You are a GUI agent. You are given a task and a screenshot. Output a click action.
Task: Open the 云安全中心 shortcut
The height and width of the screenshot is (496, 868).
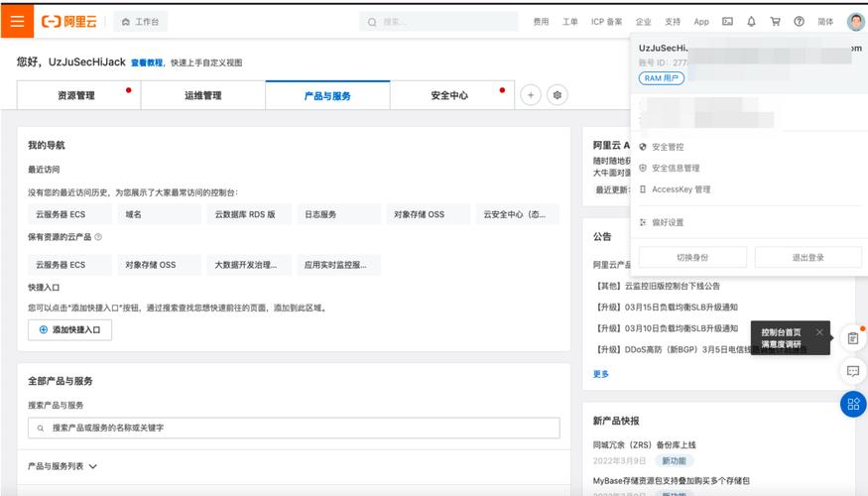click(x=518, y=214)
